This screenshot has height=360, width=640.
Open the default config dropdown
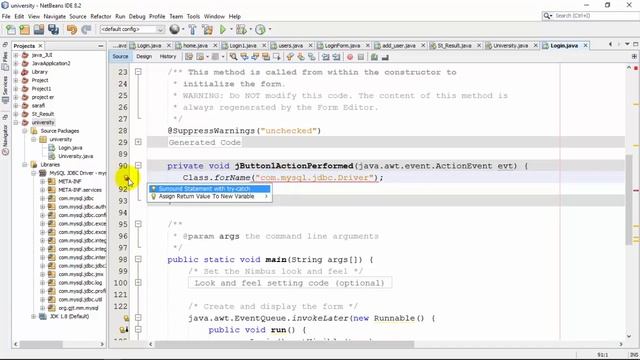coord(160,29)
